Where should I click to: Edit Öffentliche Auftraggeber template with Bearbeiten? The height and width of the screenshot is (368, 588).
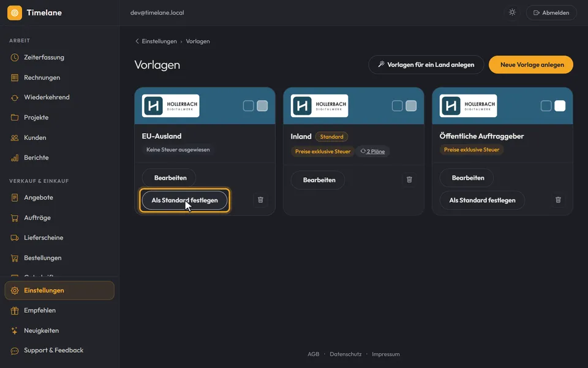point(467,178)
